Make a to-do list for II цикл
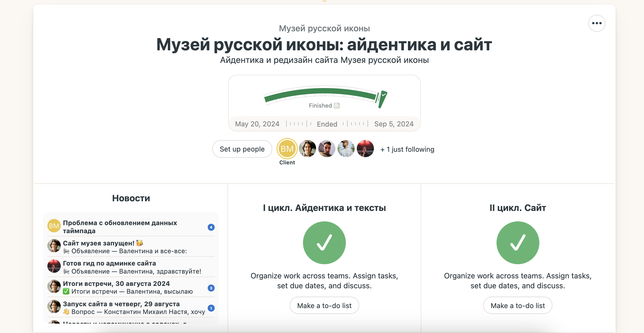644x333 pixels. coord(517,305)
